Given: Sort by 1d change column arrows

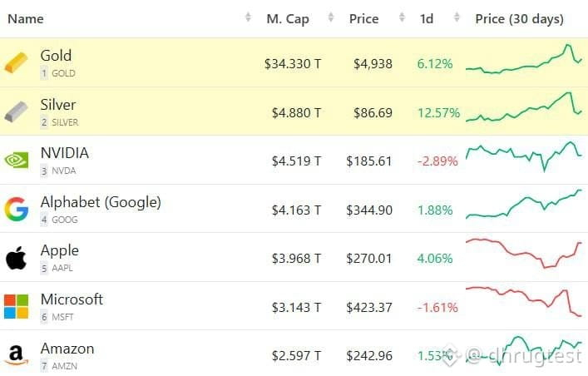Looking at the screenshot, I should tap(455, 18).
